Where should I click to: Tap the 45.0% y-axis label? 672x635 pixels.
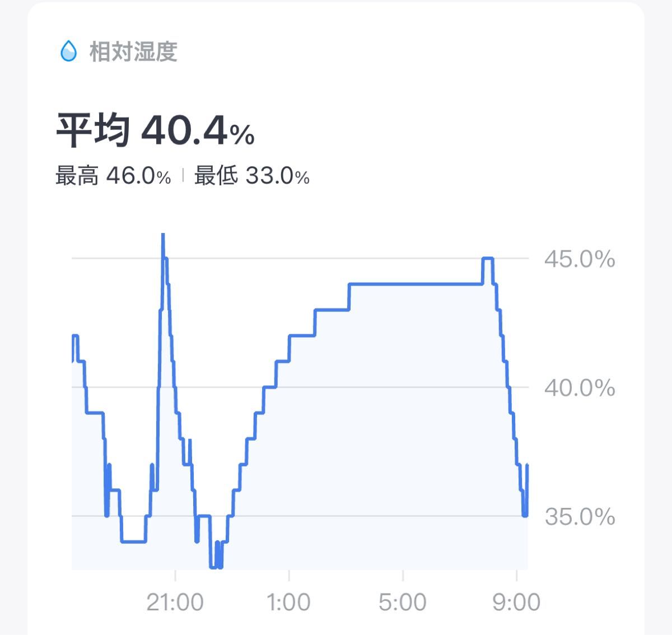click(x=580, y=259)
